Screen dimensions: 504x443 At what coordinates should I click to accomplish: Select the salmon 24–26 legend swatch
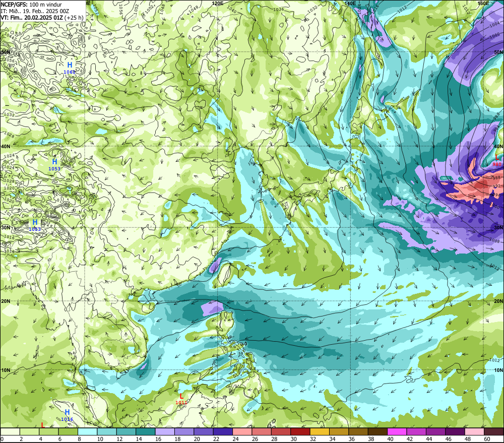242,431
